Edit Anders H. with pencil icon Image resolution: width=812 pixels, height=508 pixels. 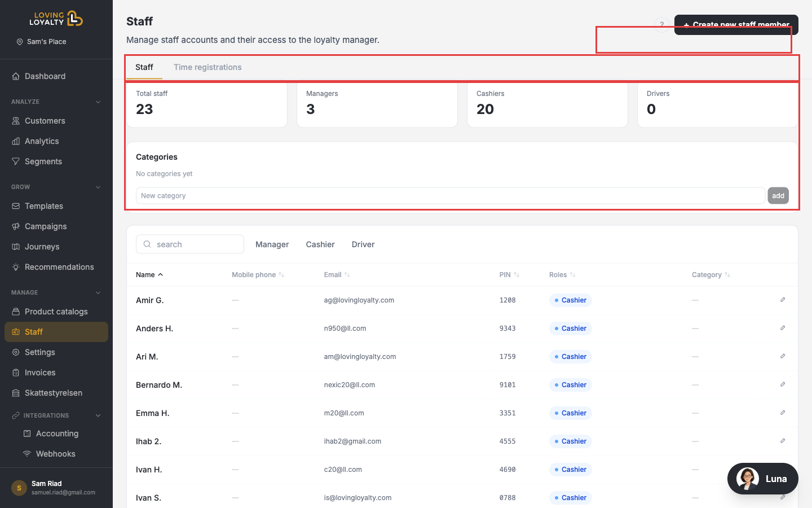(783, 328)
